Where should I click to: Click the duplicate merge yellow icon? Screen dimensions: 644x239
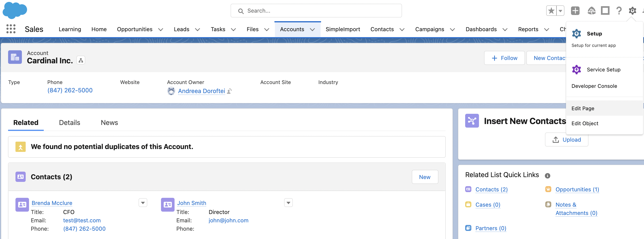click(x=20, y=147)
